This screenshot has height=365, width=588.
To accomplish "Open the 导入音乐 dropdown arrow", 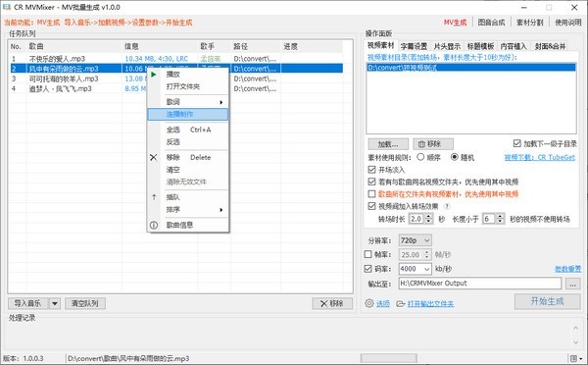I will [x=55, y=303].
